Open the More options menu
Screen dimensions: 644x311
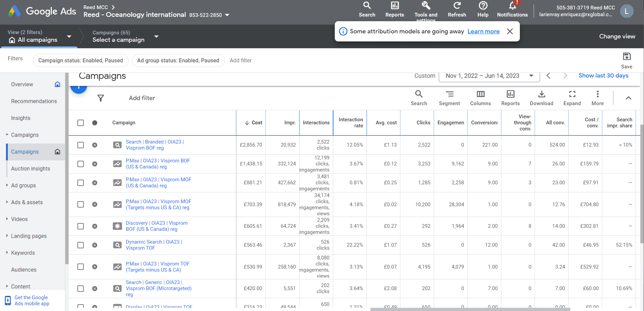tap(598, 98)
